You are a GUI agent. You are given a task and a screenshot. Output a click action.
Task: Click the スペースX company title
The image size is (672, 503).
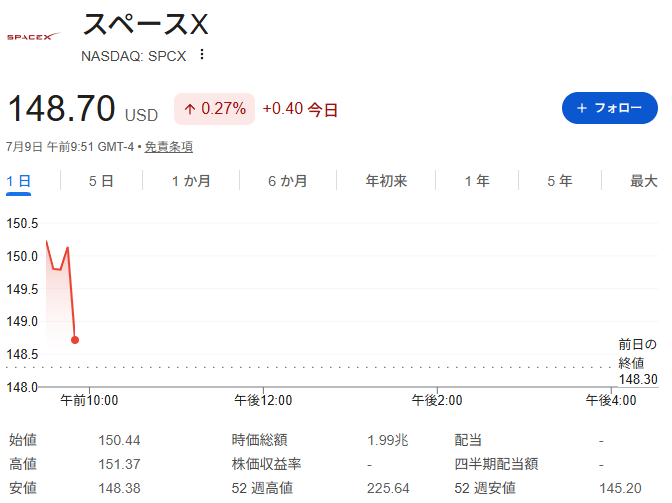[x=145, y=24]
